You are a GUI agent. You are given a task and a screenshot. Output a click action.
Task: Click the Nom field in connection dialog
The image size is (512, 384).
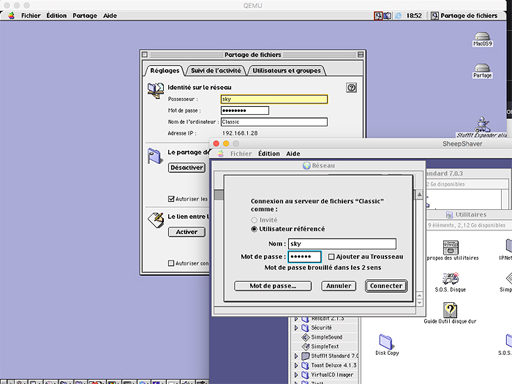pos(342,244)
